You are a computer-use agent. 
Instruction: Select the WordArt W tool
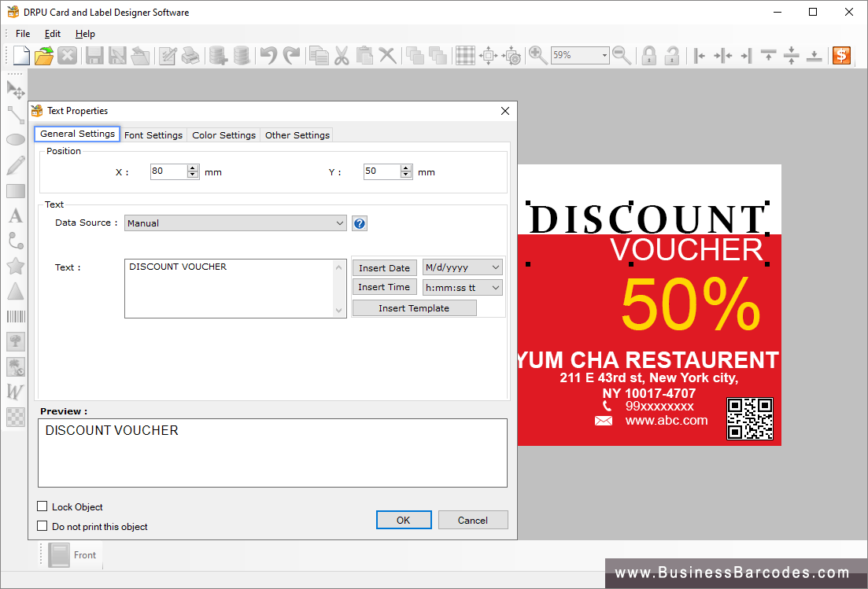(x=15, y=392)
